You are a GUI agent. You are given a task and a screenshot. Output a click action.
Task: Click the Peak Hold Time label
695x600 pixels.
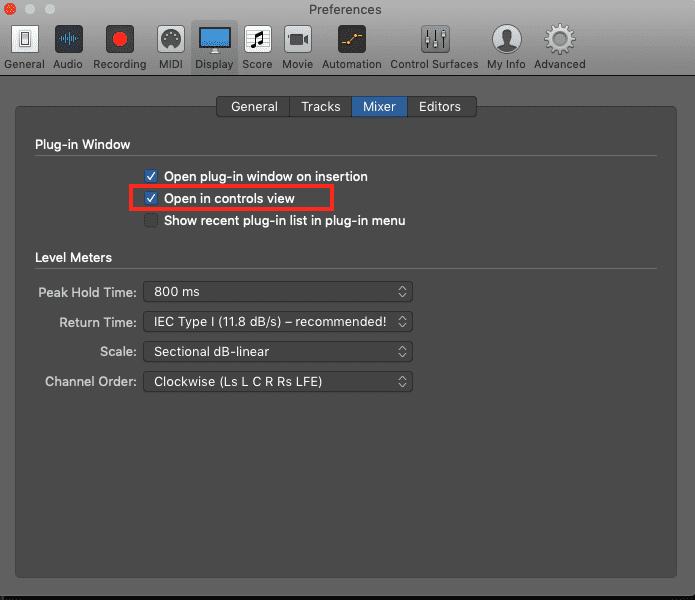pos(87,292)
